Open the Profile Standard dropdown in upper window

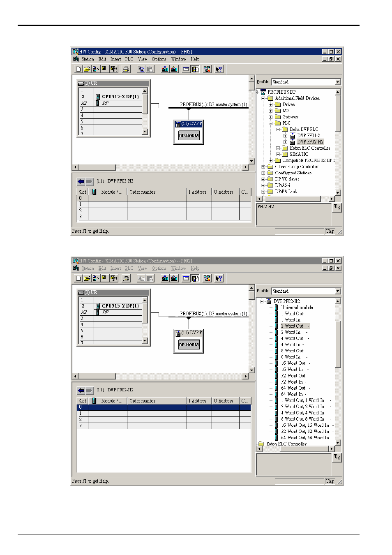tap(338, 82)
